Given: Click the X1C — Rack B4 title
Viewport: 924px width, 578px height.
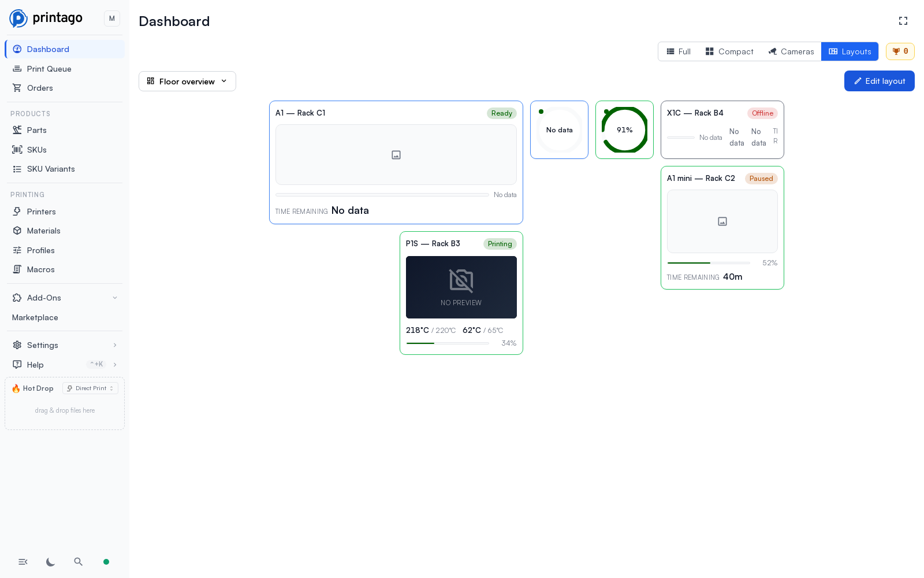Looking at the screenshot, I should click(x=695, y=113).
